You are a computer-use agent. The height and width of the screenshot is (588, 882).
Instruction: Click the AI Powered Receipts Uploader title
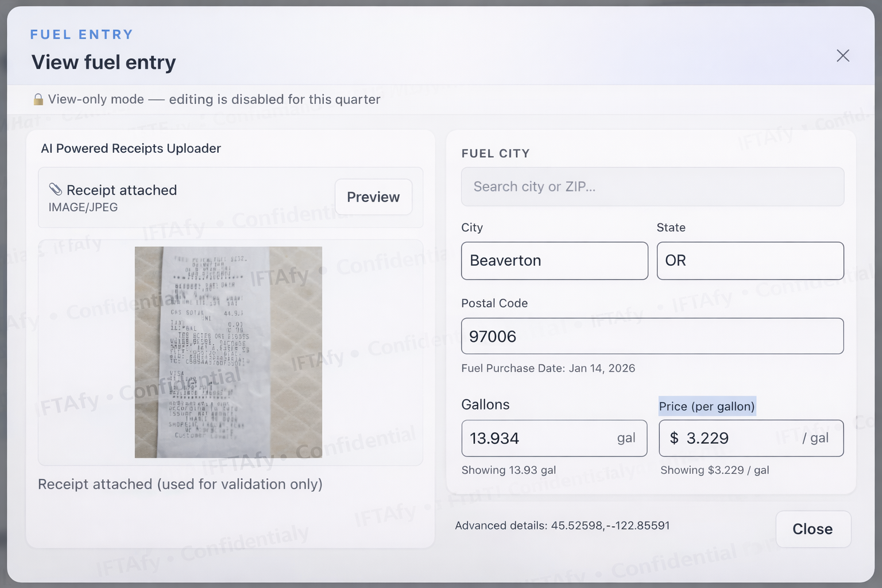[131, 148]
